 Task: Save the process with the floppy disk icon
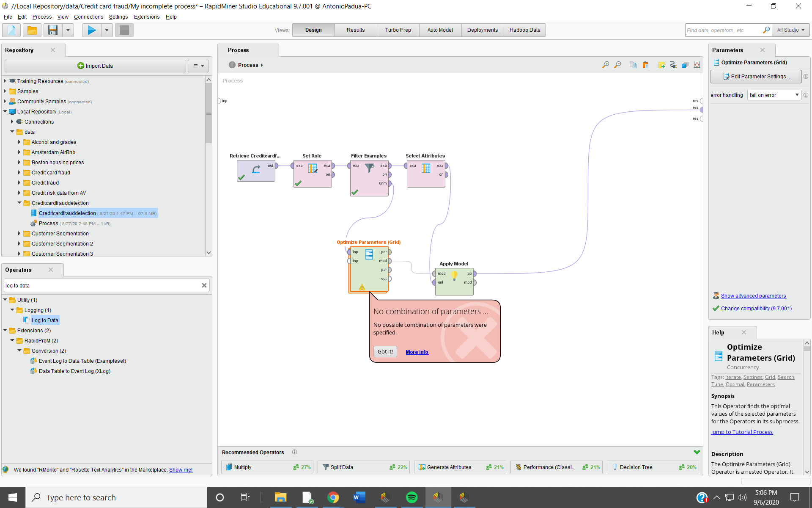click(53, 30)
